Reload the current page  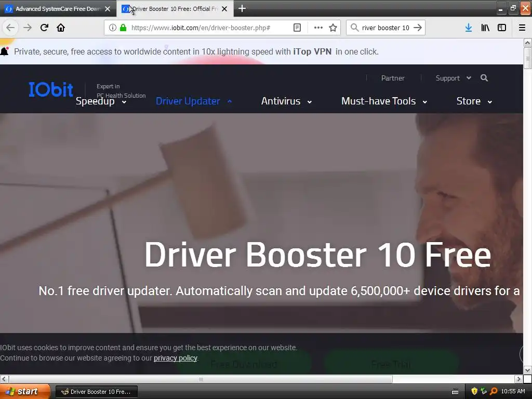pyautogui.click(x=44, y=28)
